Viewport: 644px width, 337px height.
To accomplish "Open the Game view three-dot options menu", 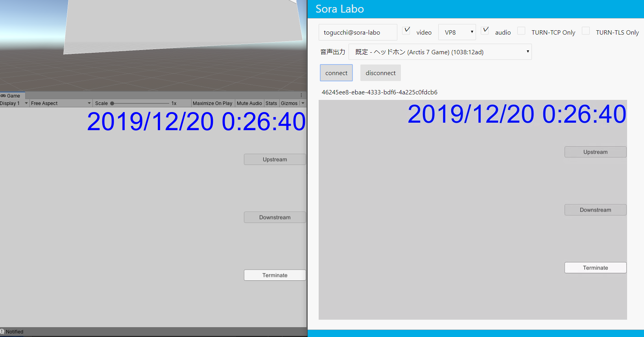I will coord(301,96).
